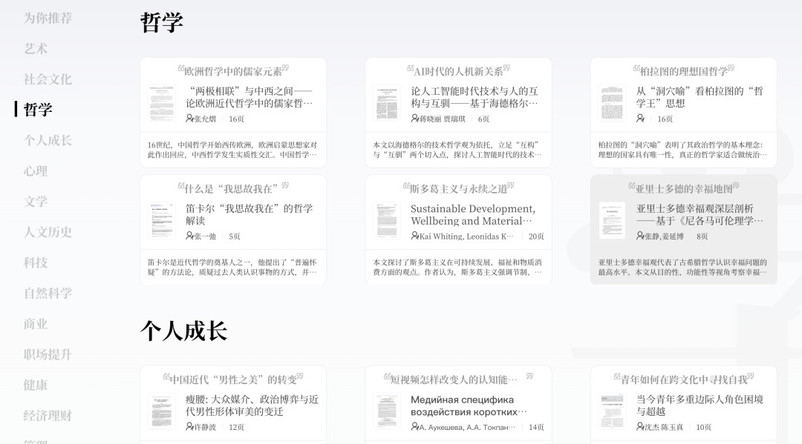The width and height of the screenshot is (802, 444).
Task: Click author icon beside Kai Whiting
Action: click(415, 236)
